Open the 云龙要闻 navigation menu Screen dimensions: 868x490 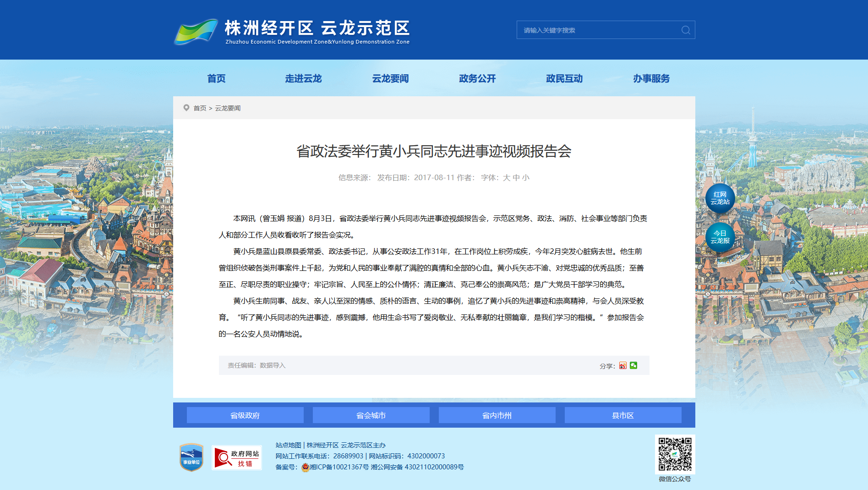point(390,78)
